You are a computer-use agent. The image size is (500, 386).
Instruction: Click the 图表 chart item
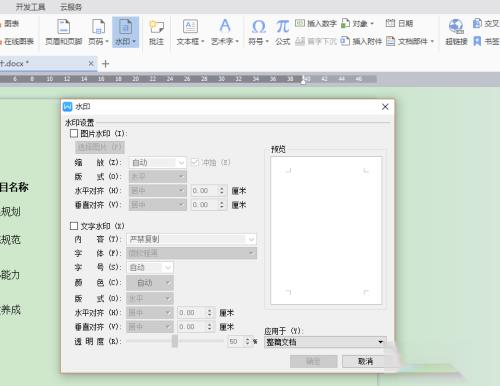(10, 23)
